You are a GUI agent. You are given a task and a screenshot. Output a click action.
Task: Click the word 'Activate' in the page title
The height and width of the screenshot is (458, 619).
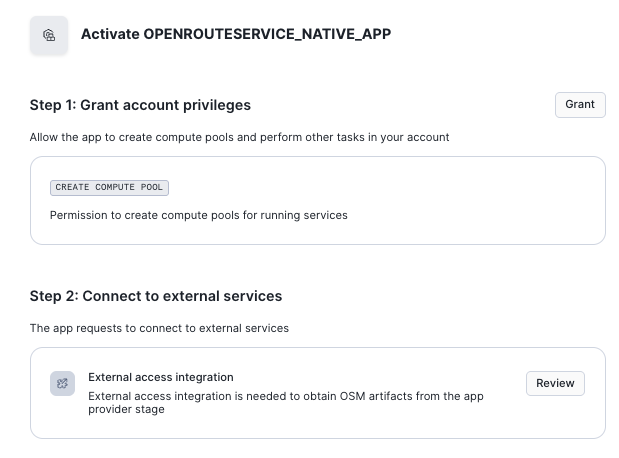110,34
